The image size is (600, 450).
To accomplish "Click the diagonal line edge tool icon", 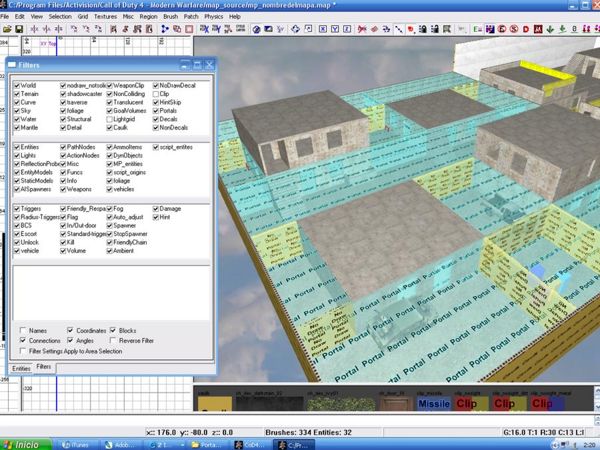I will pos(399,29).
